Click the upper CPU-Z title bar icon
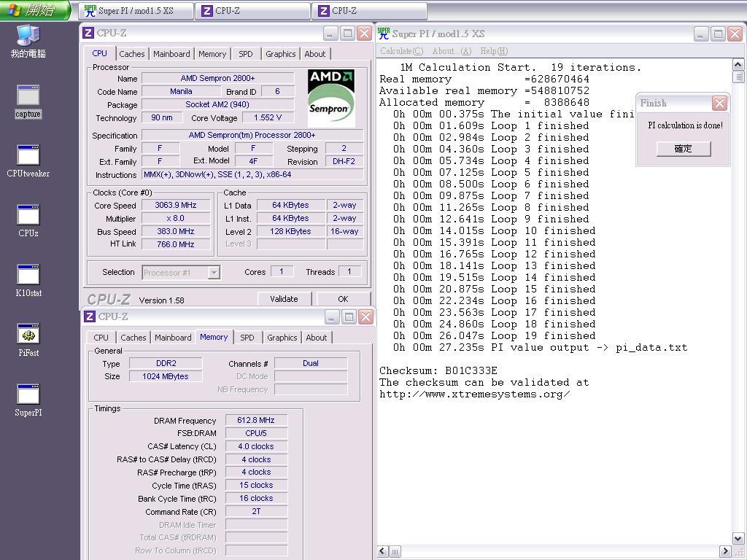 [88, 33]
